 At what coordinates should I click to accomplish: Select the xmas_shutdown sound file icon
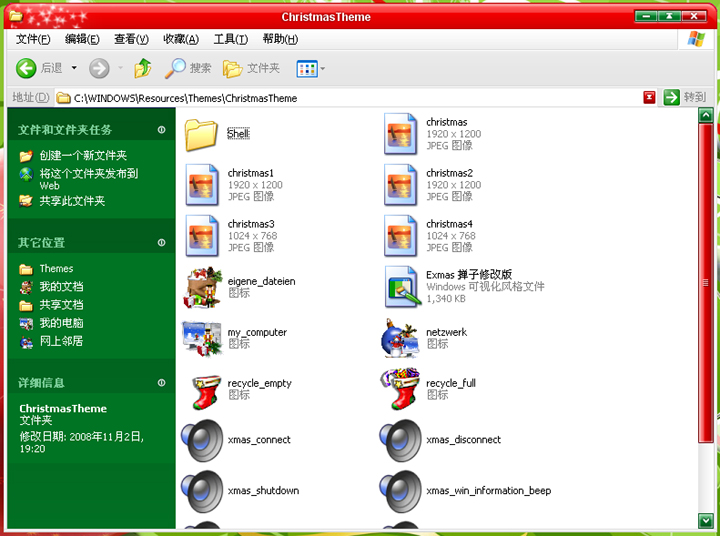click(202, 491)
